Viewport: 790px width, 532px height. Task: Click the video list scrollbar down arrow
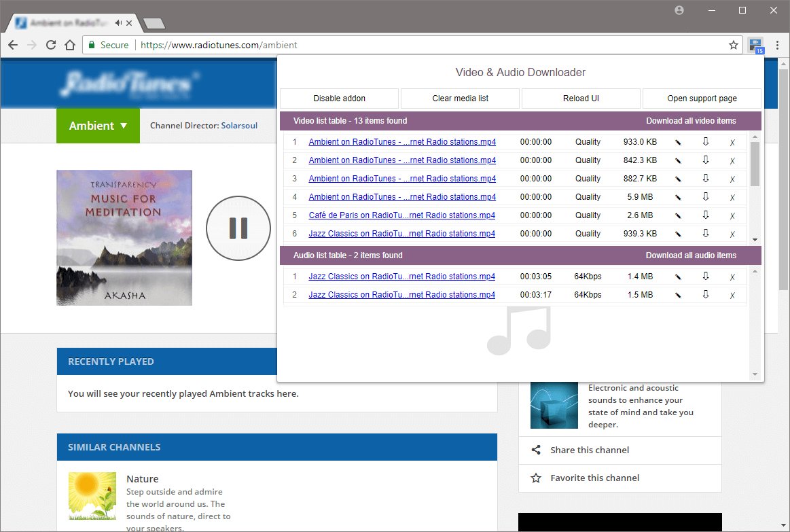(x=755, y=240)
